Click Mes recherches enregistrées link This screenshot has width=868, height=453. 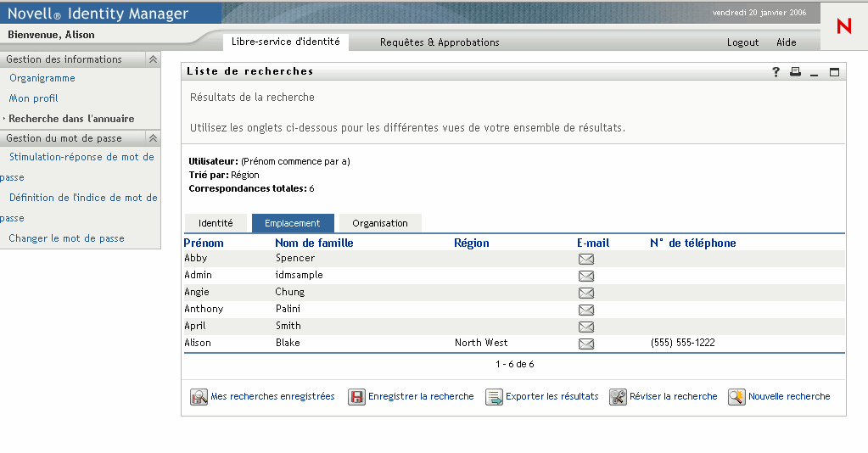tap(272, 396)
